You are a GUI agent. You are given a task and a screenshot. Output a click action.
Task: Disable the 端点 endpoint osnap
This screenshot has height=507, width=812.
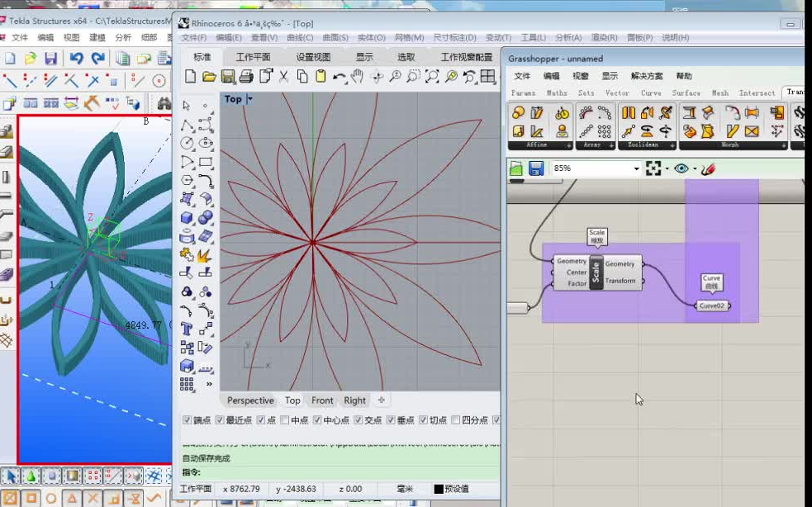coord(188,420)
